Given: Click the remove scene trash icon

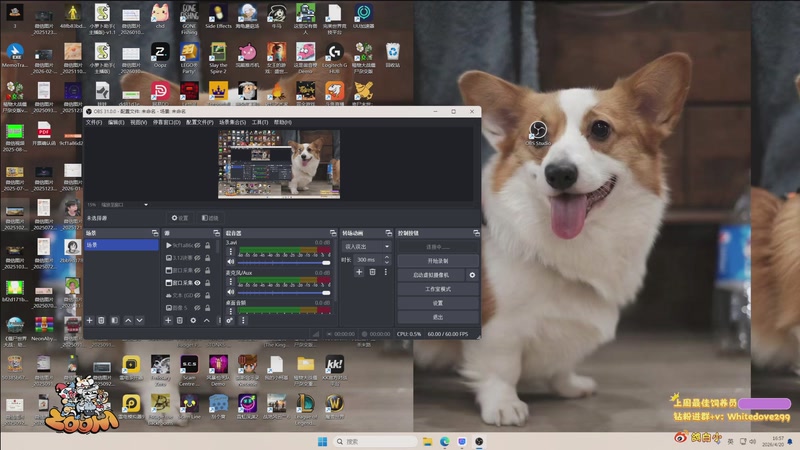Looking at the screenshot, I should (x=101, y=320).
